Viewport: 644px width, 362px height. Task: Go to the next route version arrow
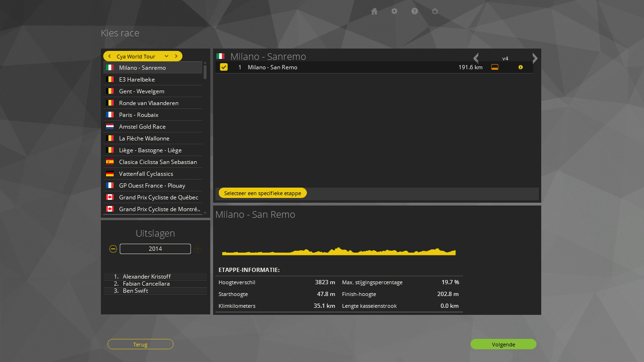click(x=535, y=58)
